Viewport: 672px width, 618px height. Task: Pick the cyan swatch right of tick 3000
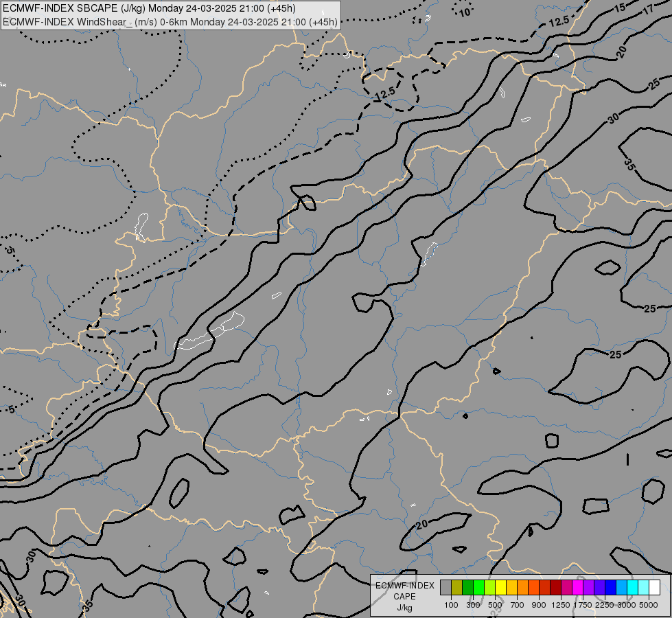(x=633, y=588)
